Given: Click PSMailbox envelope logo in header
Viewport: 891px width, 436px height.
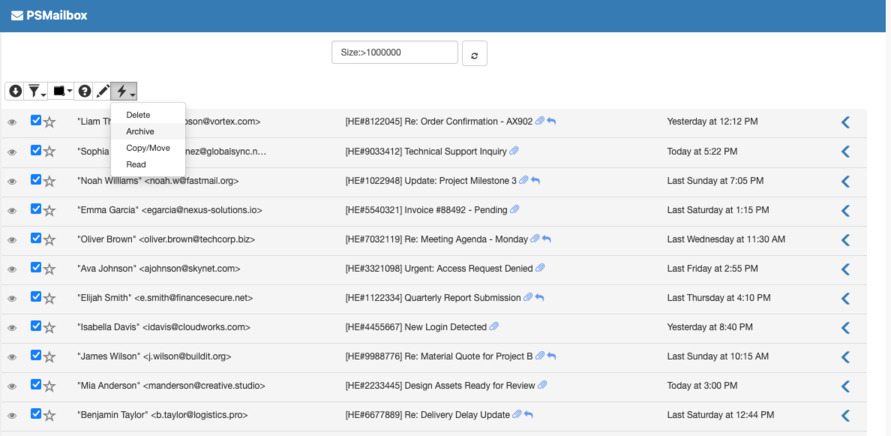Looking at the screenshot, I should click(x=17, y=15).
